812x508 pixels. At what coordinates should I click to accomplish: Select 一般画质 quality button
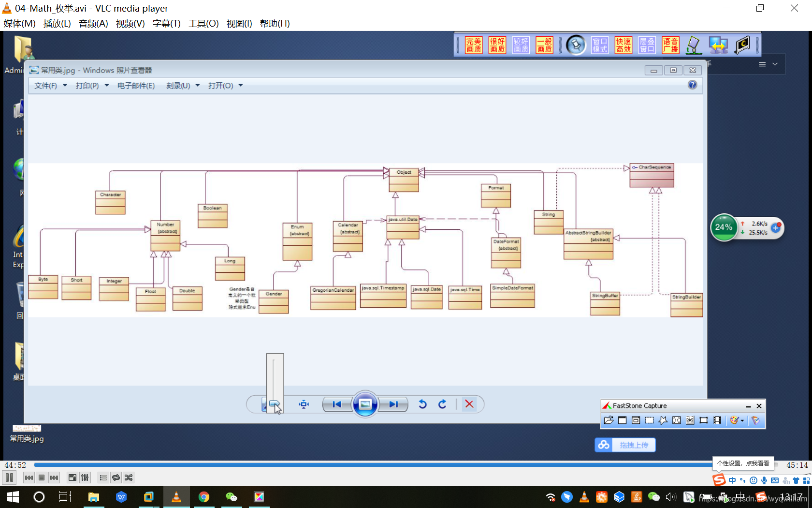pos(544,45)
